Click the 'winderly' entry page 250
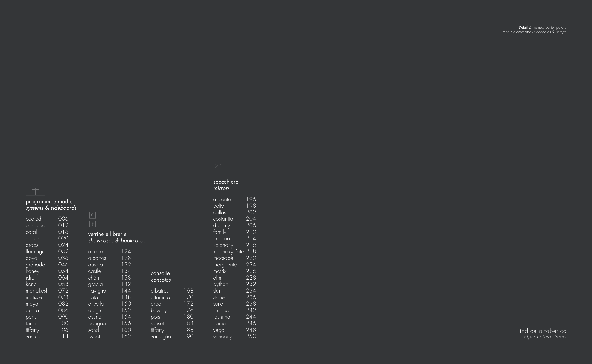This screenshot has width=592, height=364. (223, 337)
